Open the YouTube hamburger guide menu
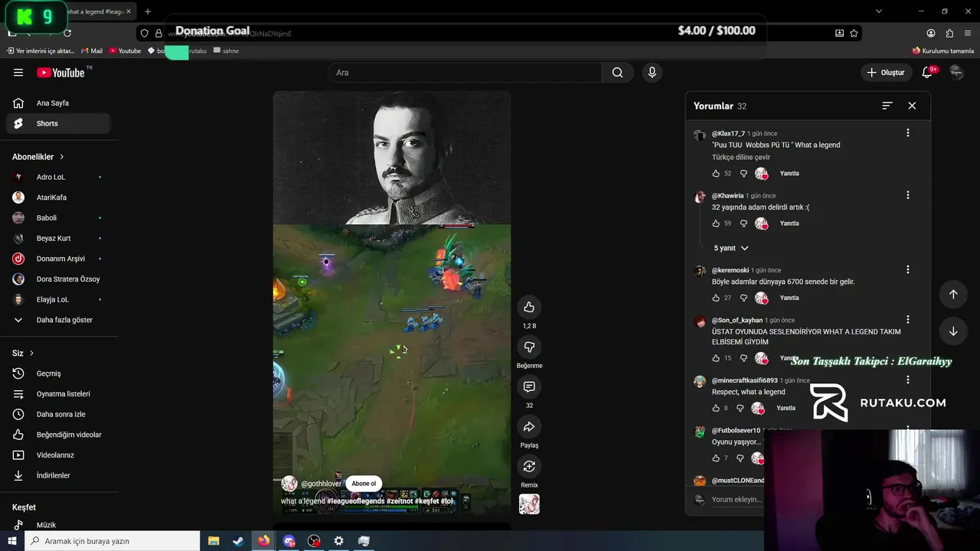This screenshot has height=551, width=980. point(18,73)
